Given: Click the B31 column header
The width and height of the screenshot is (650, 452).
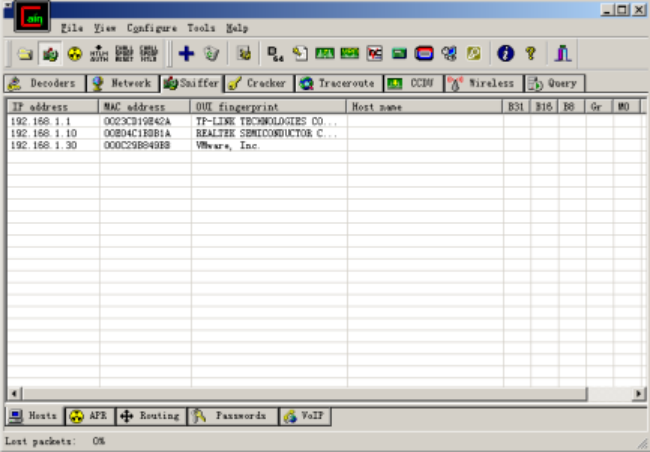Looking at the screenshot, I should pos(517,107).
